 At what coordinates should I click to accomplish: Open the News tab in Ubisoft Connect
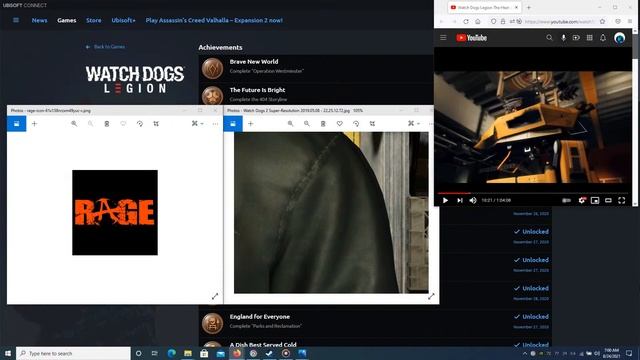click(39, 20)
